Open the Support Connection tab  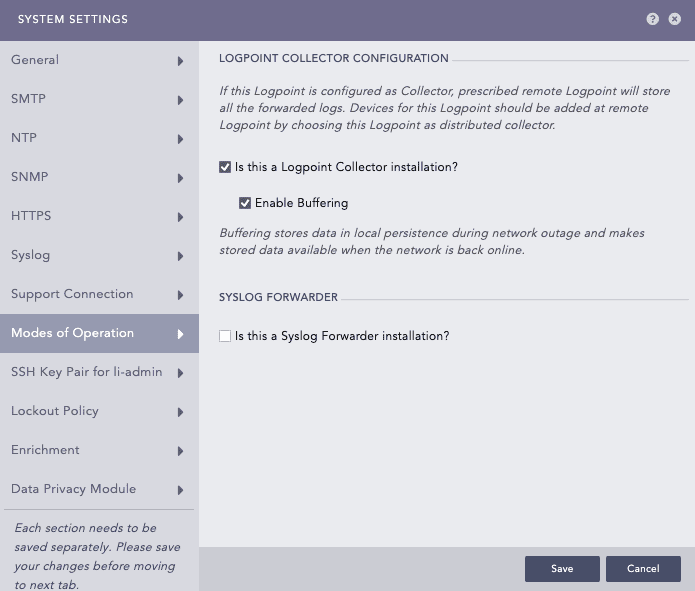(x=72, y=294)
